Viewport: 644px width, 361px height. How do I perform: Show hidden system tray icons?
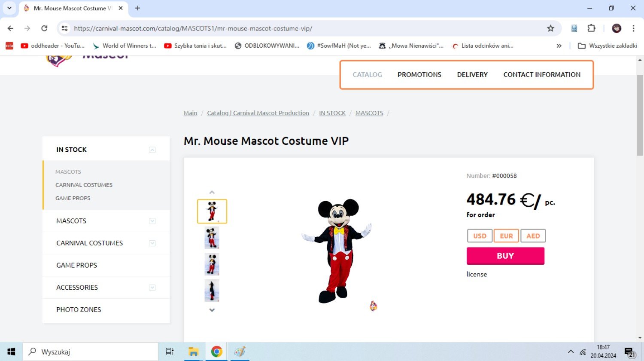(x=571, y=352)
